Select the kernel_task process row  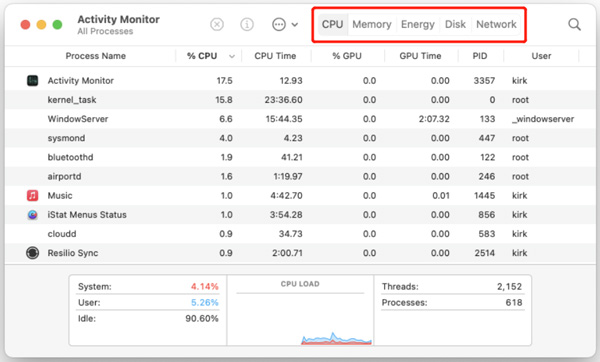pyautogui.click(x=300, y=100)
